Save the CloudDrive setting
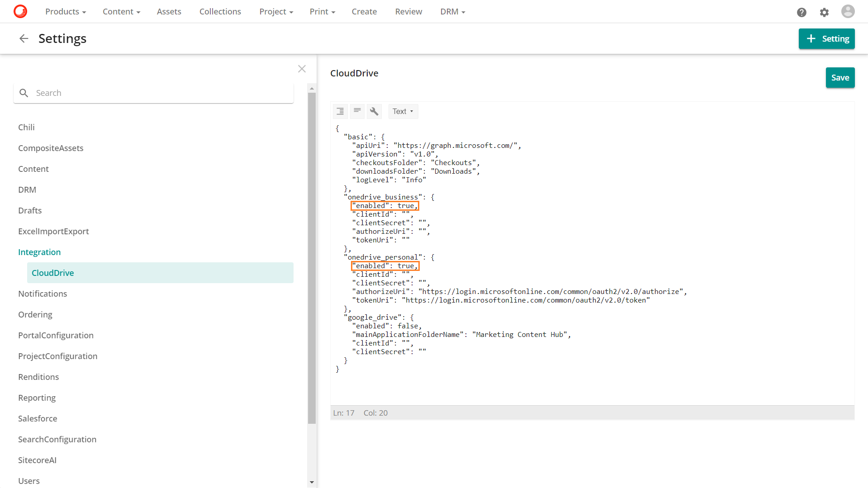868x488 pixels. 840,77
